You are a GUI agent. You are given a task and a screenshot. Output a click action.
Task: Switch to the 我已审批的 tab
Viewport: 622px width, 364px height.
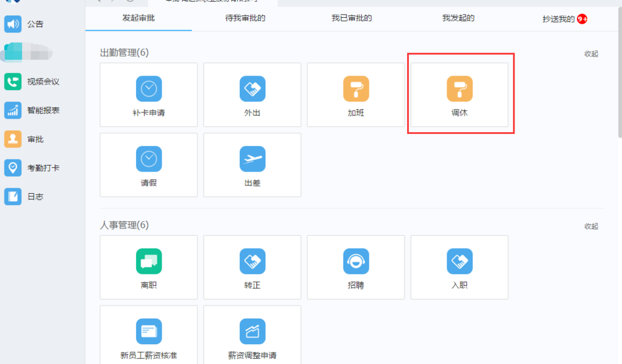click(352, 18)
